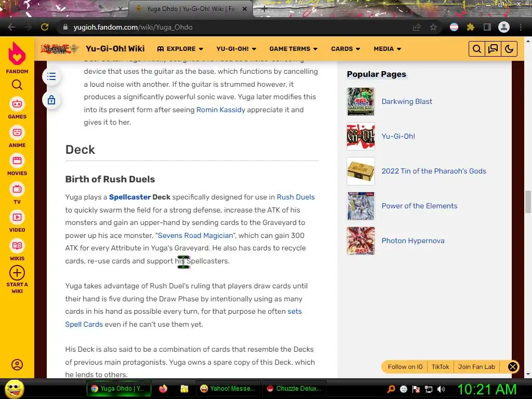Click Follow on IG button

point(405,367)
